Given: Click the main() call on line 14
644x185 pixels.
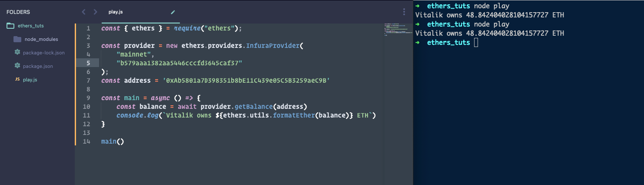Looking at the screenshot, I should (x=113, y=141).
